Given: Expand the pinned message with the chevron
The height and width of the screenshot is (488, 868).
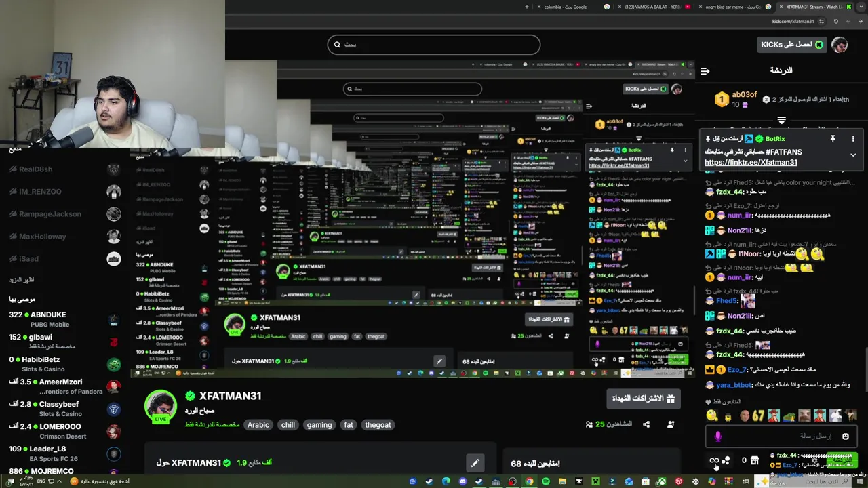Looking at the screenshot, I should 853,155.
